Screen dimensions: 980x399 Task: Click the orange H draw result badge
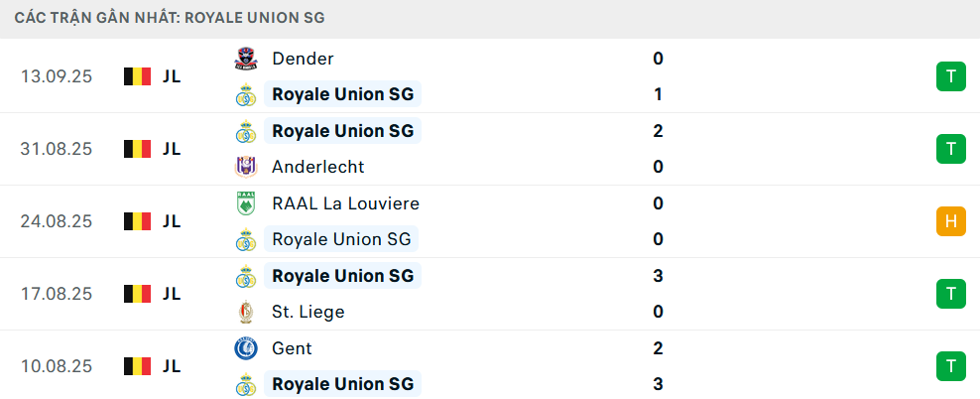point(950,221)
